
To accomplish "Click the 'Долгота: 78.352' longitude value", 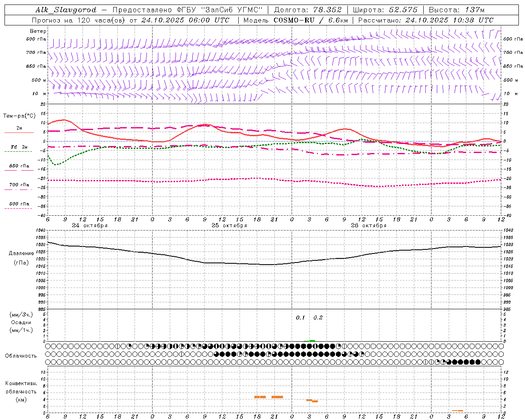I will pyautogui.click(x=308, y=10).
